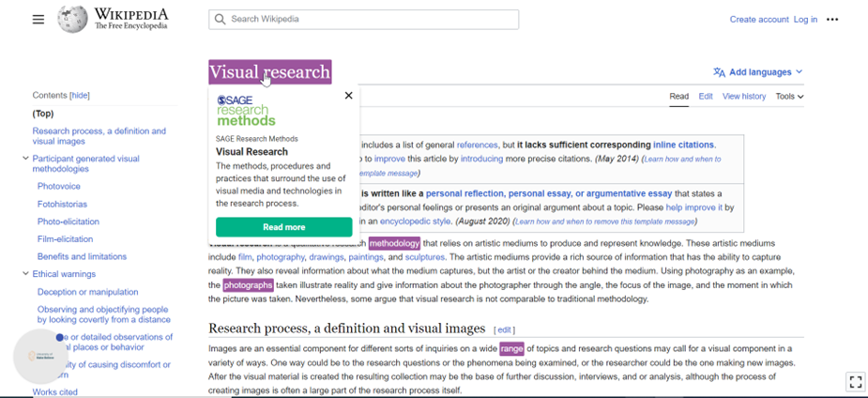The width and height of the screenshot is (868, 398).
Task: Open Ethical warnings contents link
Action: point(64,274)
